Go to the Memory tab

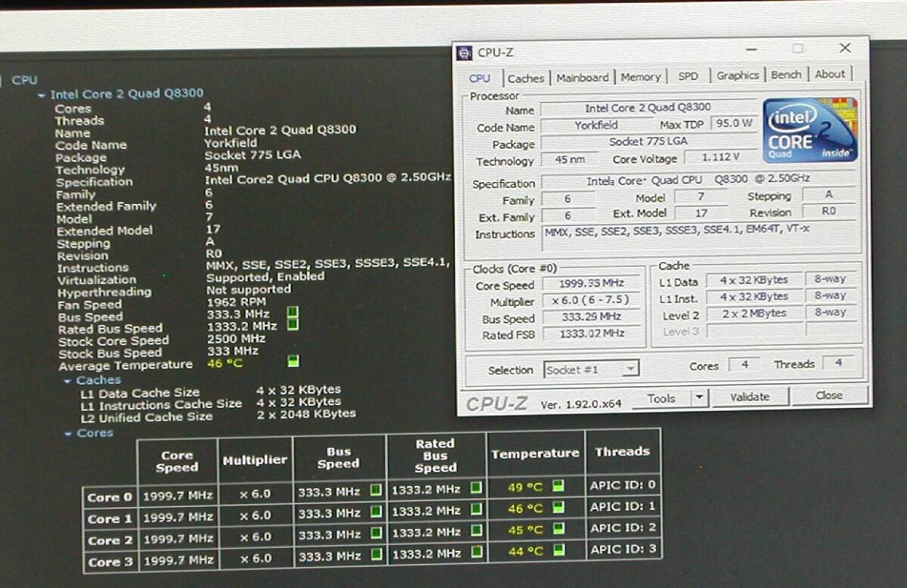click(641, 76)
